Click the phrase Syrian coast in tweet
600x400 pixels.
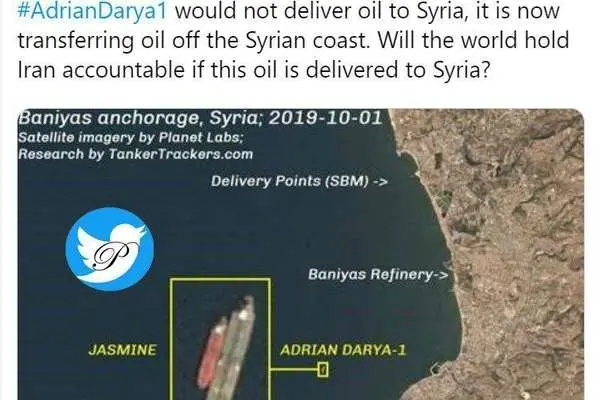[308, 41]
